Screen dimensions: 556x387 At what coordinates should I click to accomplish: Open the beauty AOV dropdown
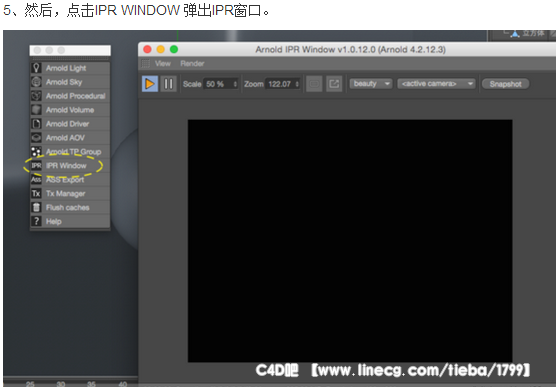[x=371, y=84]
